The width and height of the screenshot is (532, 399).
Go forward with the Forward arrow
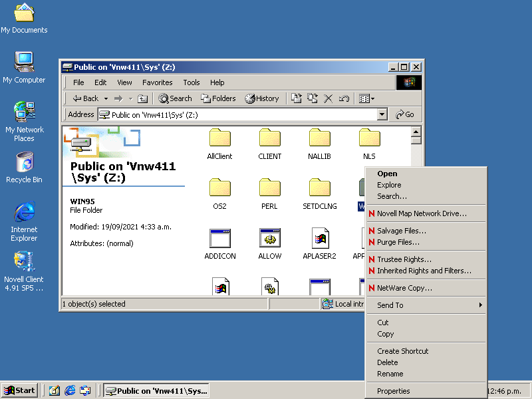pos(118,98)
